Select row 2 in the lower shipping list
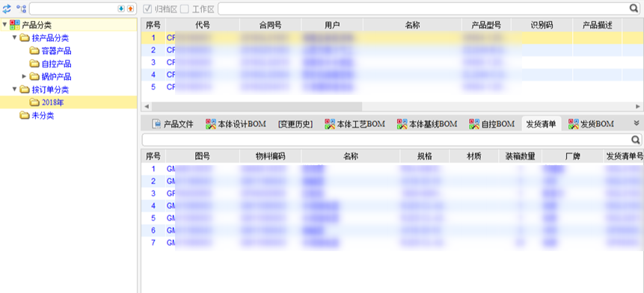 [x=392, y=181]
